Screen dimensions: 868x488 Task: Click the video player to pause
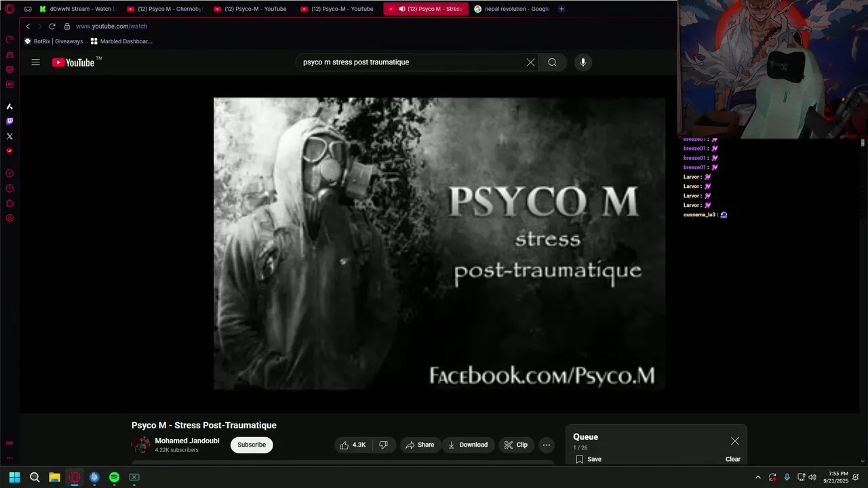[x=439, y=244]
